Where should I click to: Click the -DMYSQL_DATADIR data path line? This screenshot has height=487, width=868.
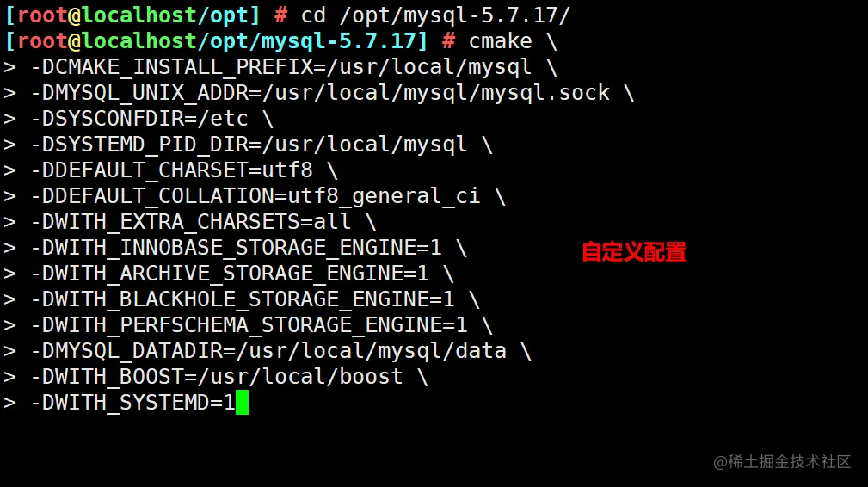click(x=268, y=351)
